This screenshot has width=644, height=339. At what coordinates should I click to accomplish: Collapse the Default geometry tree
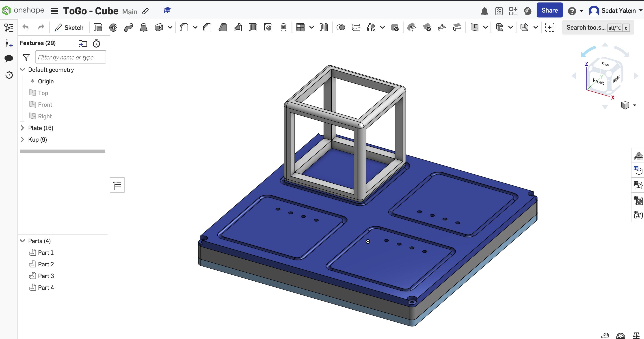click(22, 70)
